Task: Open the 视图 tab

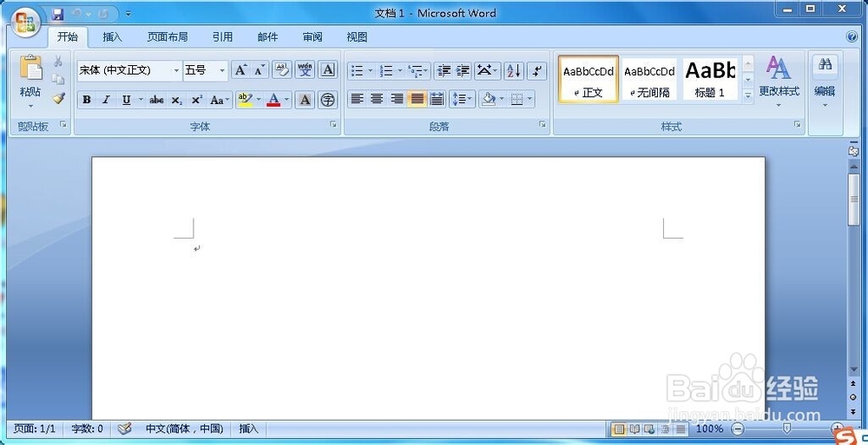Action: point(357,37)
